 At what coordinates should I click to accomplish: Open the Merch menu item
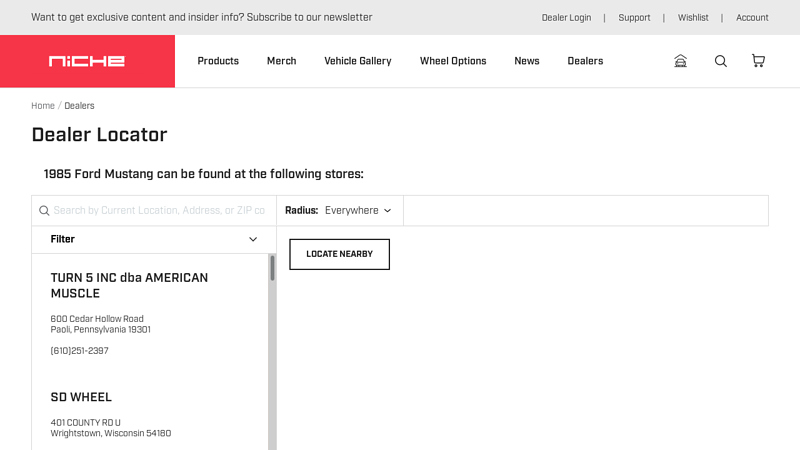click(281, 61)
